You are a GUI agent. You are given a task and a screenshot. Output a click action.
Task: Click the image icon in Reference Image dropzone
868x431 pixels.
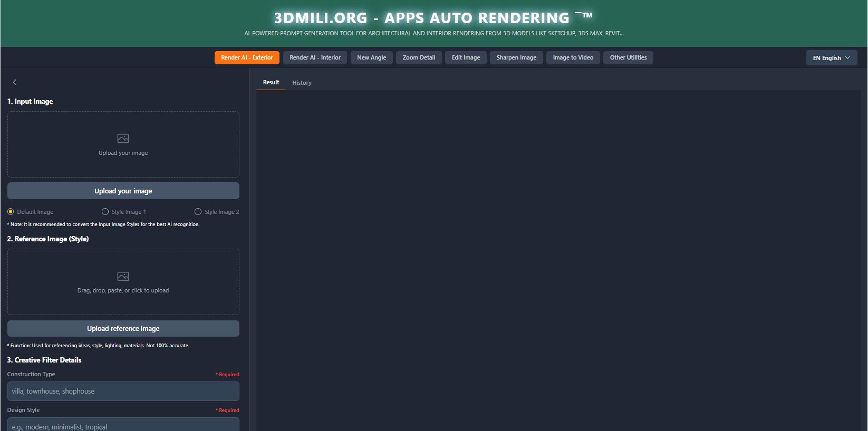click(123, 277)
